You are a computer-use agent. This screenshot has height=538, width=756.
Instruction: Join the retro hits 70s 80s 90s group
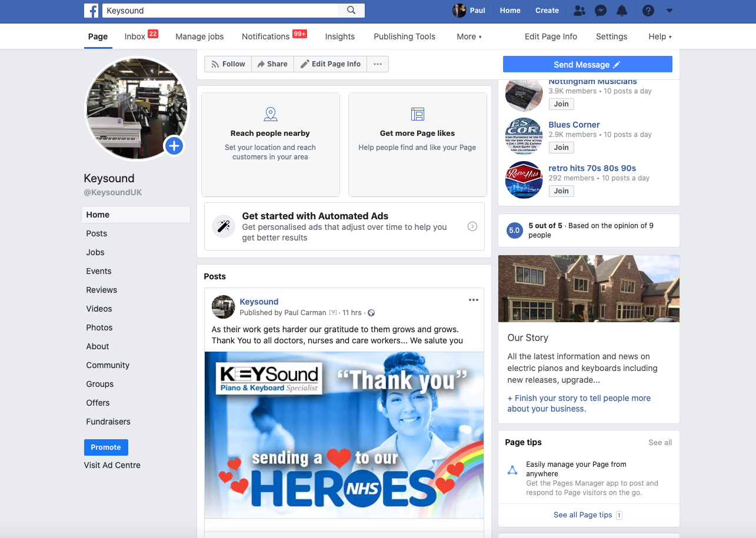[x=561, y=191]
